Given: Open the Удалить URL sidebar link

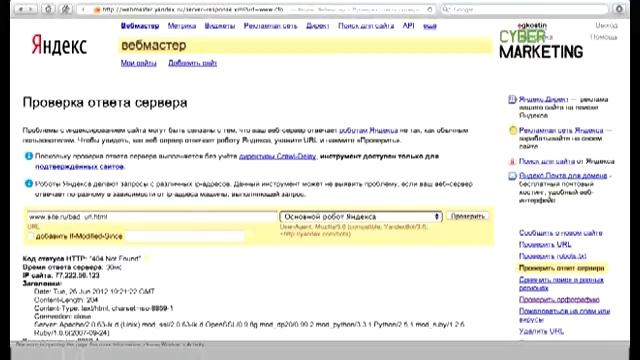Looking at the screenshot, I should [x=541, y=331].
